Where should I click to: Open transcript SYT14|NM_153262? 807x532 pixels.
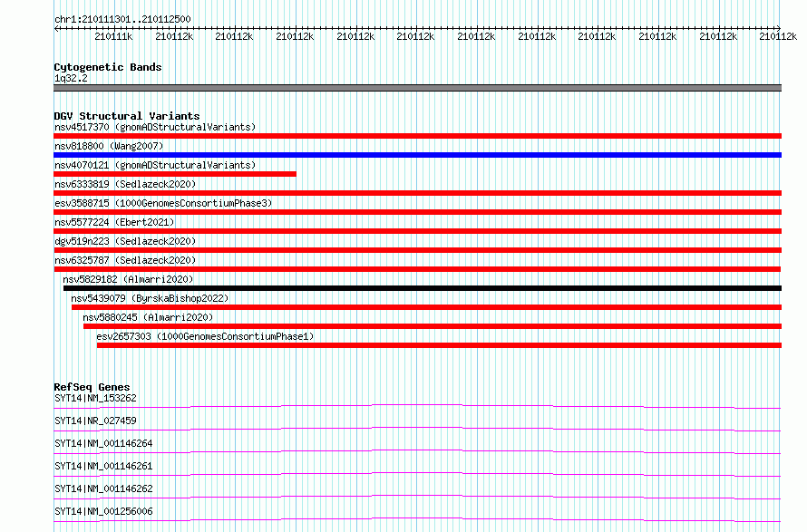point(95,398)
